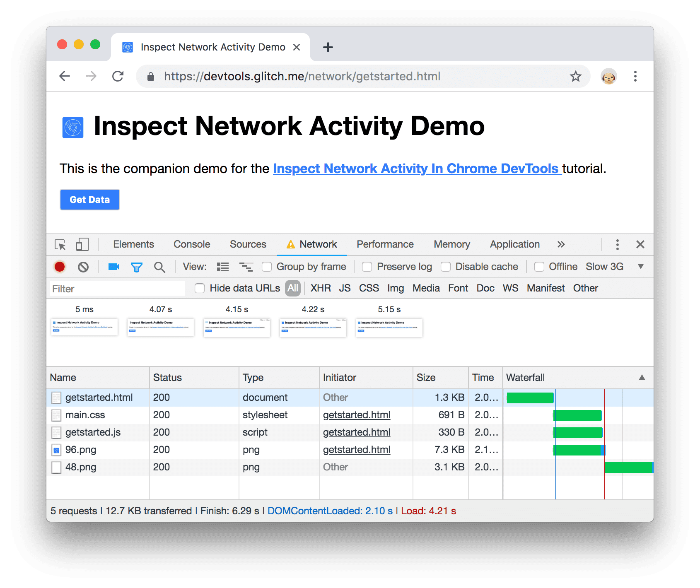Go back in browser history
Image resolution: width=700 pixels, height=588 pixels.
(65, 76)
